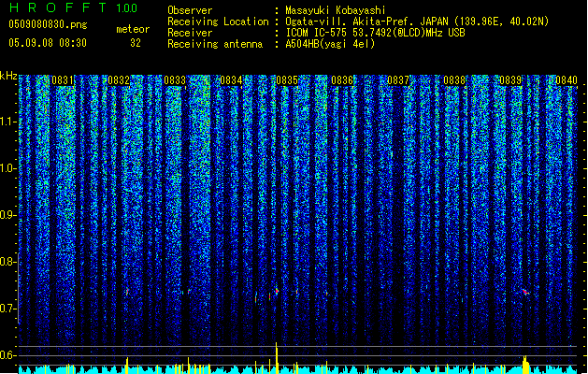Click the 0838 time marker
The image size is (588, 374).
coord(454,80)
